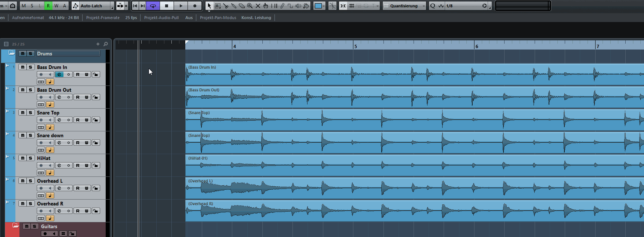The image size is (644, 237).
Task: Search tracks with magnifier icon
Action: (x=106, y=44)
